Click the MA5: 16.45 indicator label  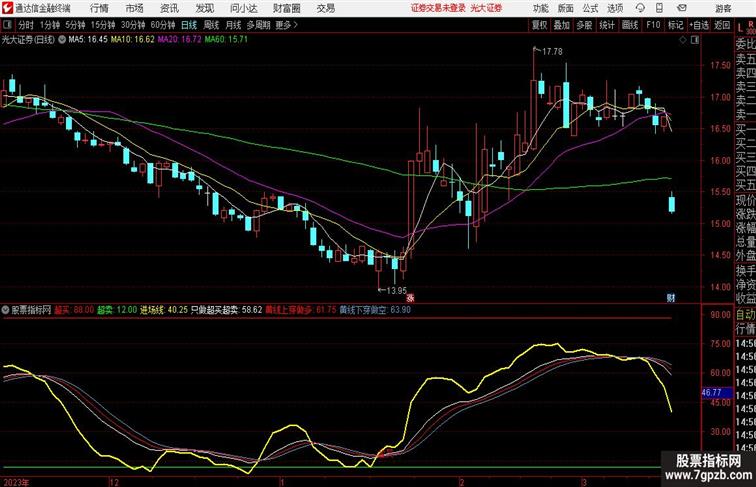tap(88, 40)
